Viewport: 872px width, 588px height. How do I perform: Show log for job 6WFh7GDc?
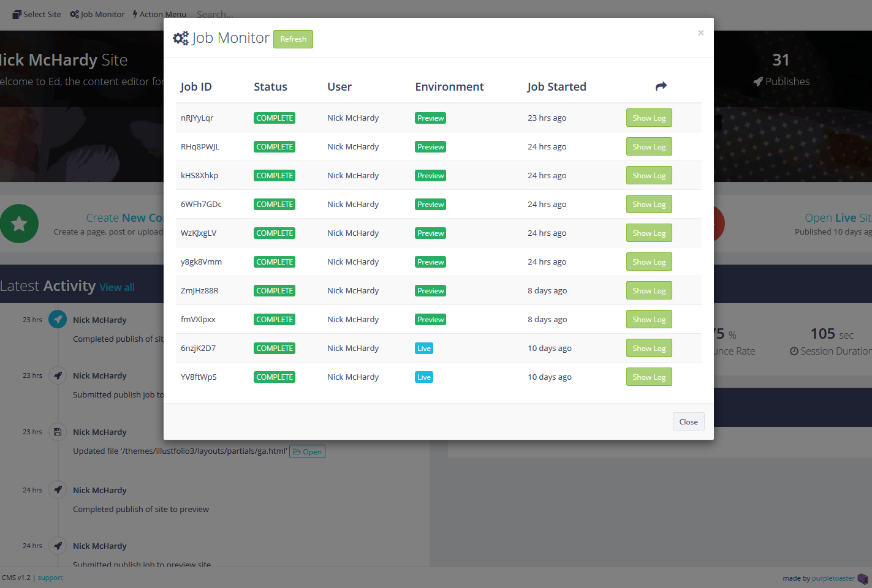[649, 205]
